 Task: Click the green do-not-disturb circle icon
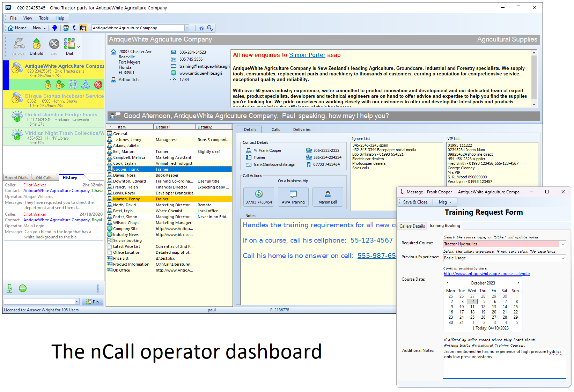tap(23, 288)
